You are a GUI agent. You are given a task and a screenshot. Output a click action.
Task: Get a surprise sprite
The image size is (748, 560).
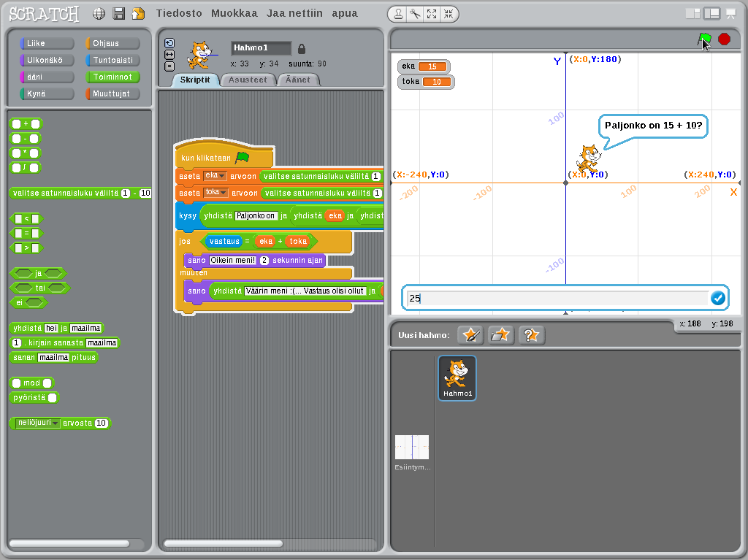[x=531, y=335]
